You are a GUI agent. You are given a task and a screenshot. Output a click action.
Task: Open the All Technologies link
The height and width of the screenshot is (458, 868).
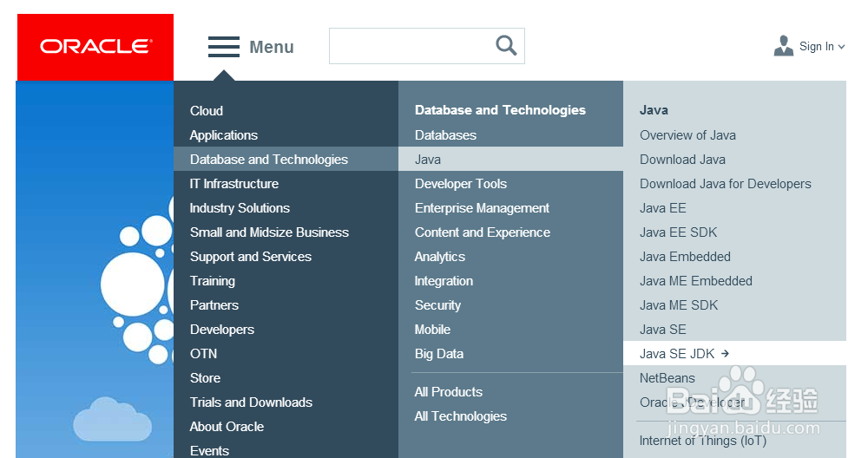[x=461, y=416]
